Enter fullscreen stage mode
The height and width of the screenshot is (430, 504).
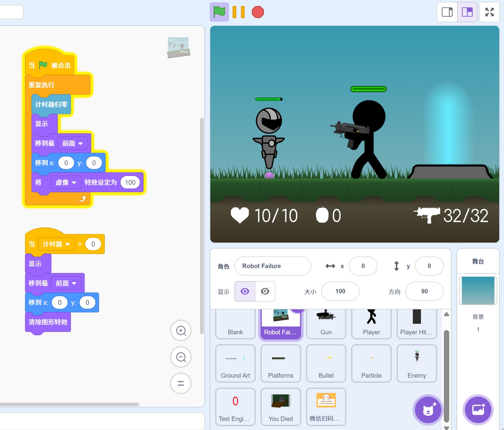tap(489, 12)
